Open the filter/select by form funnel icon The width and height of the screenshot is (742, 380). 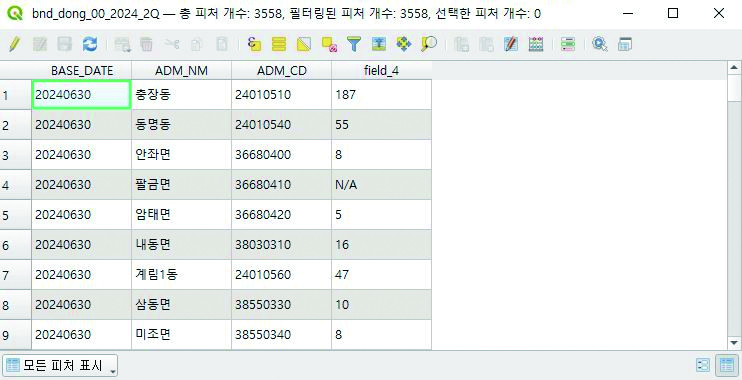pos(353,44)
